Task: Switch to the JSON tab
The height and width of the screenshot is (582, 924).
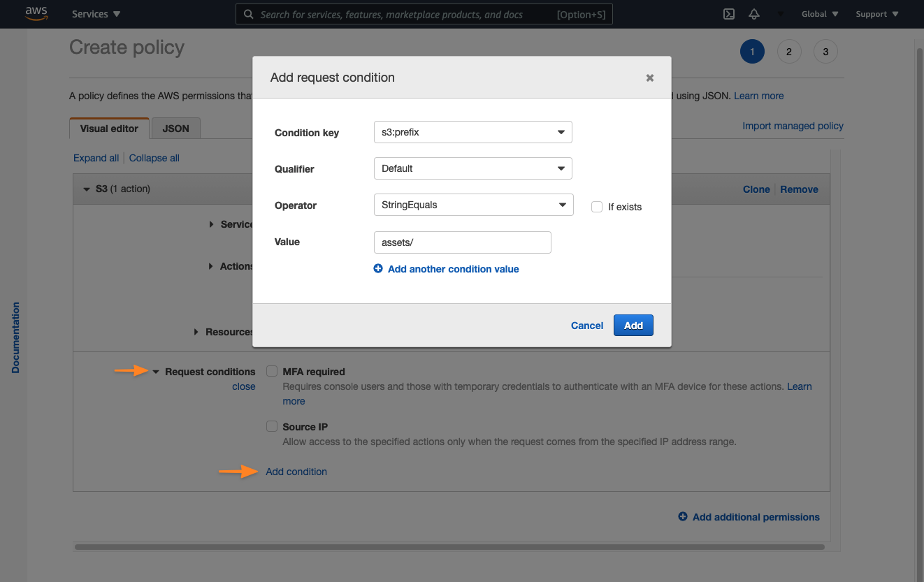Action: tap(175, 128)
